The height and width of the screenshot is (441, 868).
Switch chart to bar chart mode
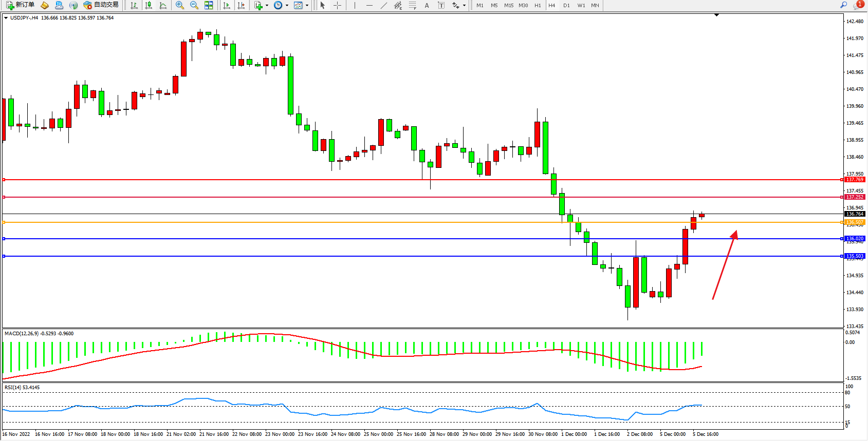(134, 5)
